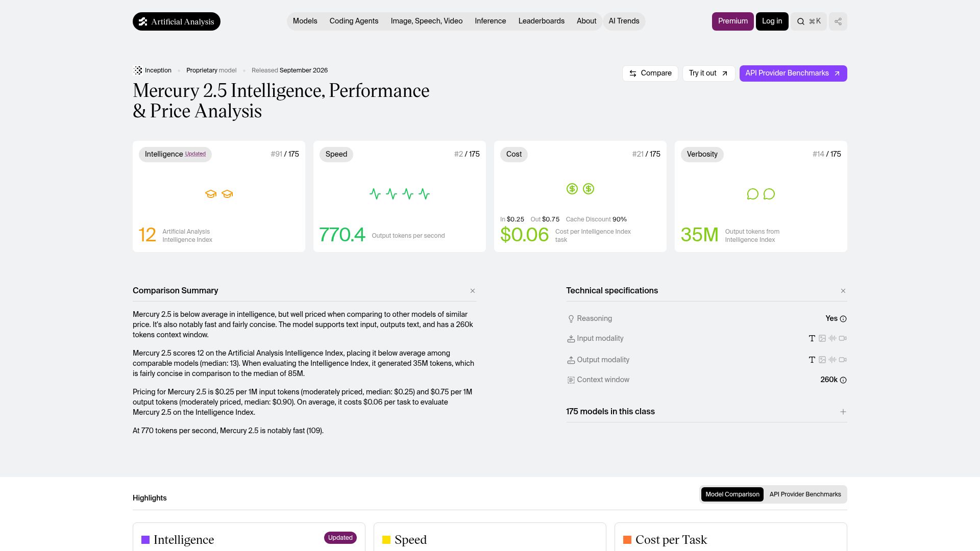Click the video icon in Output modality row
This screenshot has height=551, width=980.
tap(843, 360)
